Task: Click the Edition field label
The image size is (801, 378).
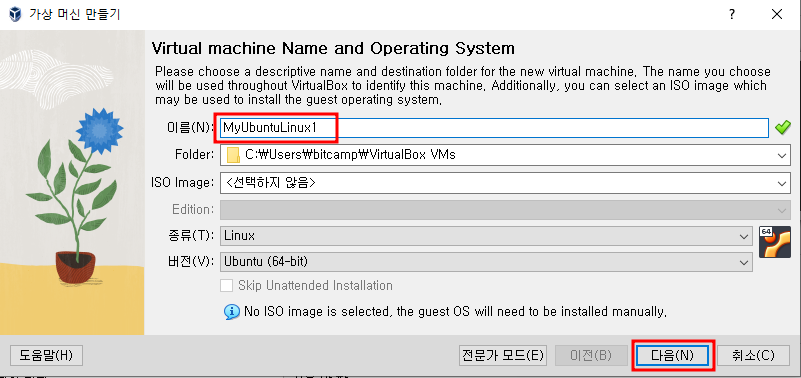Action: pos(193,209)
